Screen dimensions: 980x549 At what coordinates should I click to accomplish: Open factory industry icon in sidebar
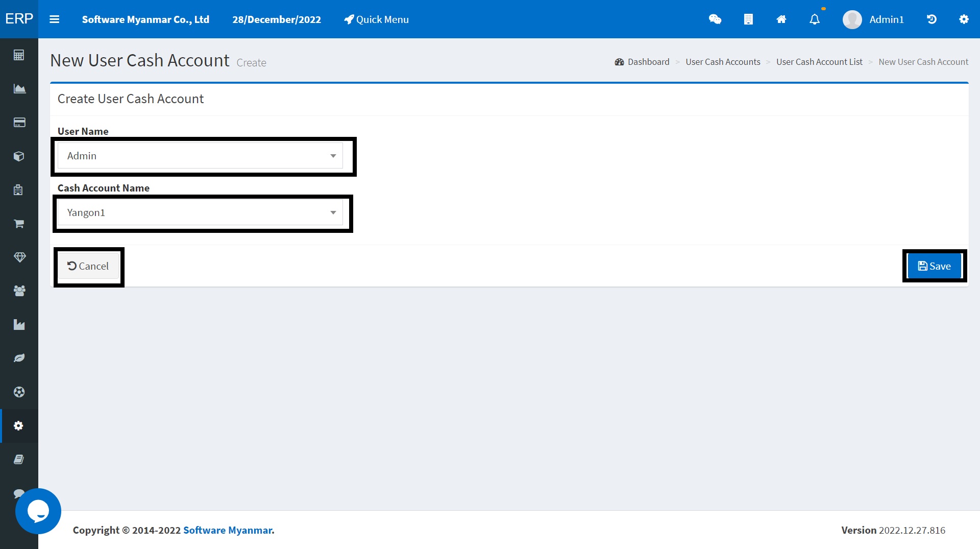(19, 325)
